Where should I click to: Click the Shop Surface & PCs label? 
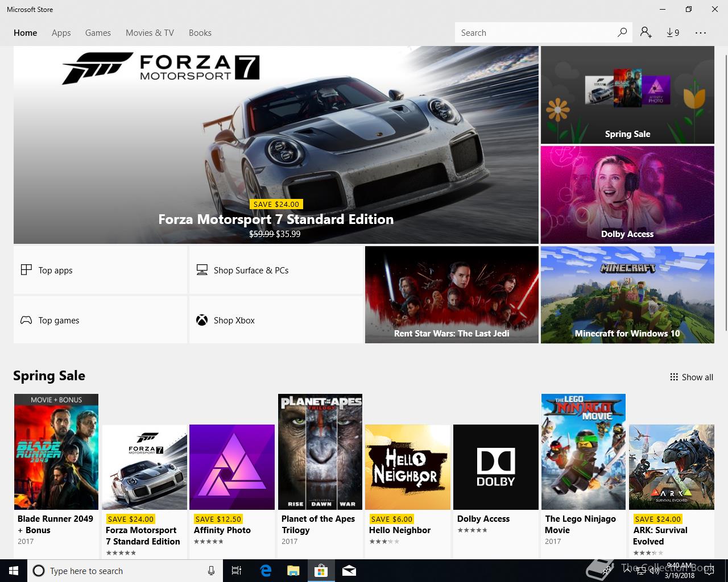251,270
